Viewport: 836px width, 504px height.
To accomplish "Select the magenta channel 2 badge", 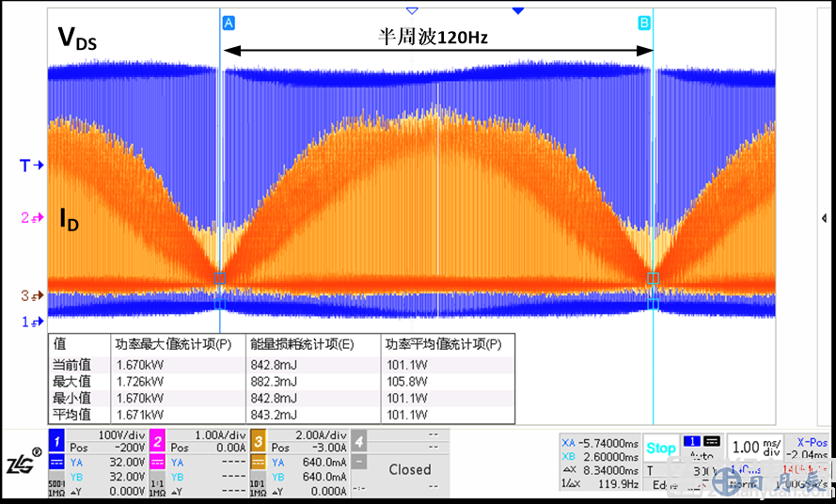I will click(x=157, y=442).
